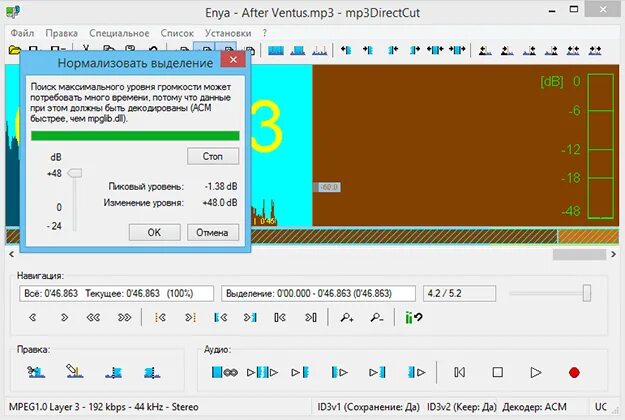Click status text 'ID3v1 (Сохранение: Да)'

pyautogui.click(x=368, y=407)
